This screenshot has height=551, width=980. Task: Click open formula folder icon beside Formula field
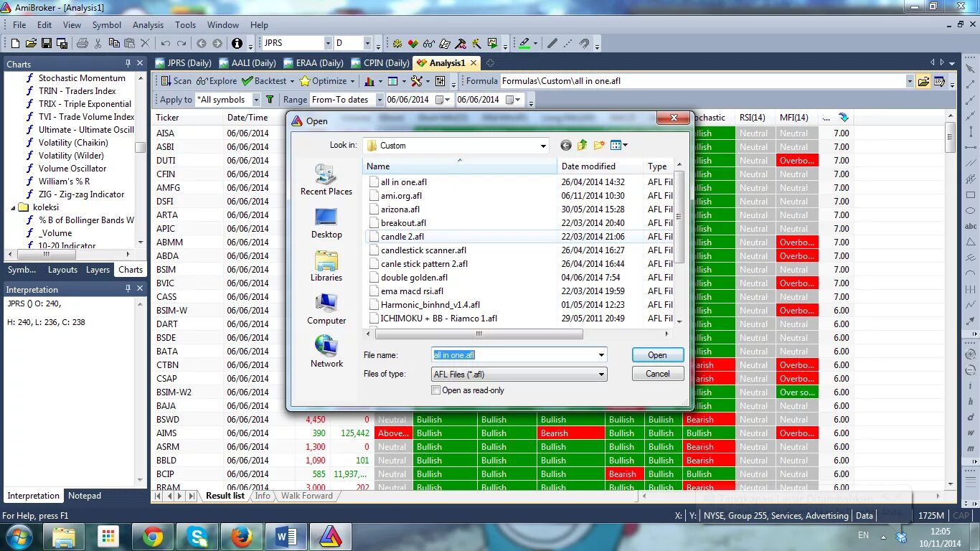[x=924, y=81]
